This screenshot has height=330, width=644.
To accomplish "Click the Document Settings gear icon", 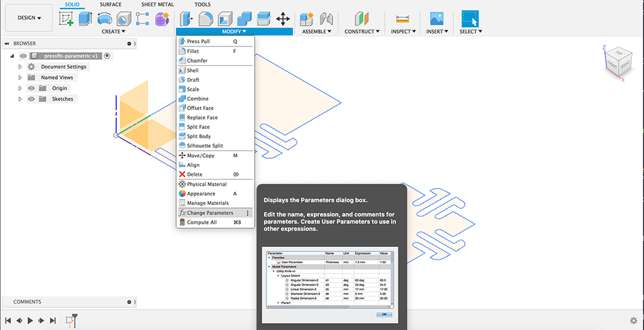I will [x=31, y=67].
